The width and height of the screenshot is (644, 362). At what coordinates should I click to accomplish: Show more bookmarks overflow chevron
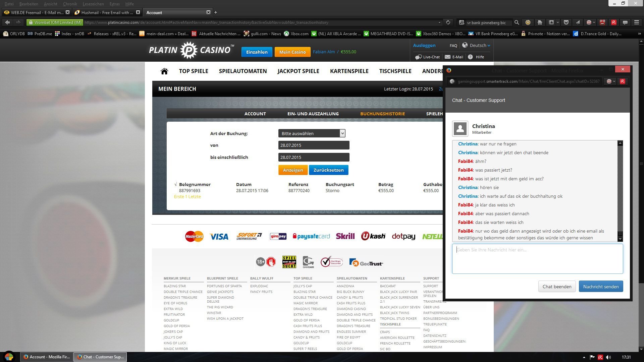[x=639, y=34]
